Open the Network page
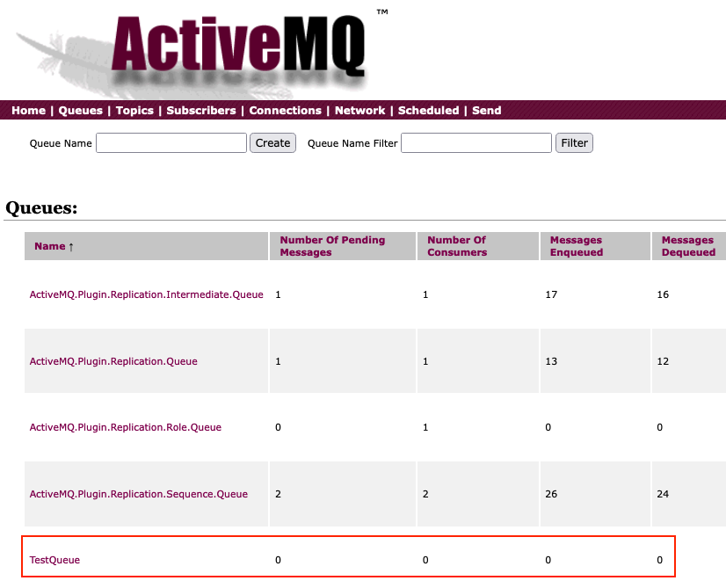The image size is (726, 588). pos(359,110)
